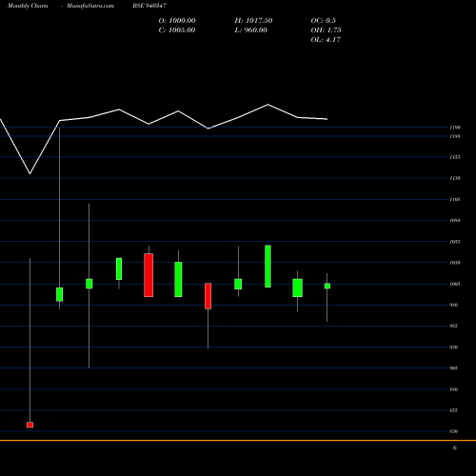
Task: Select the low value L: 960.00
Action: (251, 30)
